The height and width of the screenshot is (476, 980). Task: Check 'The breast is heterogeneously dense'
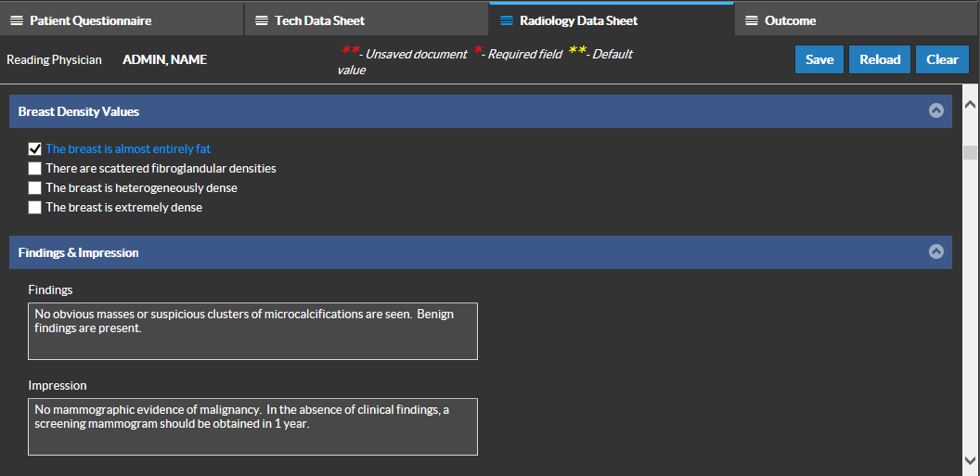(x=35, y=188)
